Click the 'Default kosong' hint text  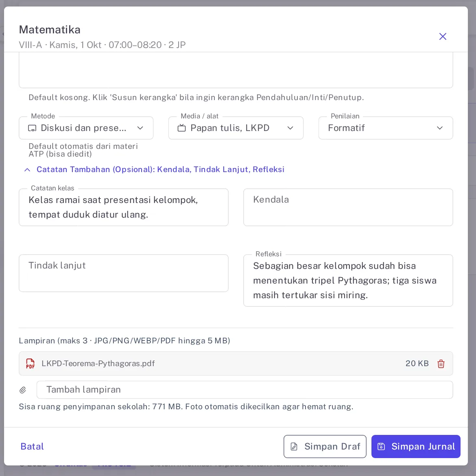(196, 98)
